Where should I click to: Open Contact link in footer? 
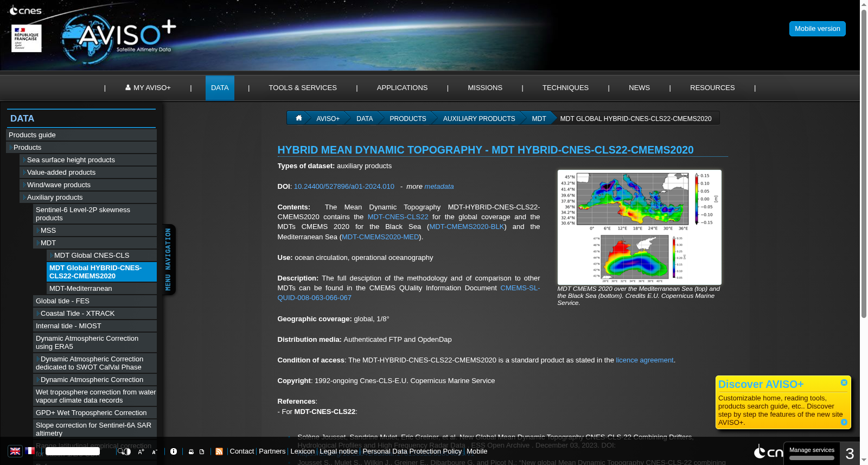241,451
